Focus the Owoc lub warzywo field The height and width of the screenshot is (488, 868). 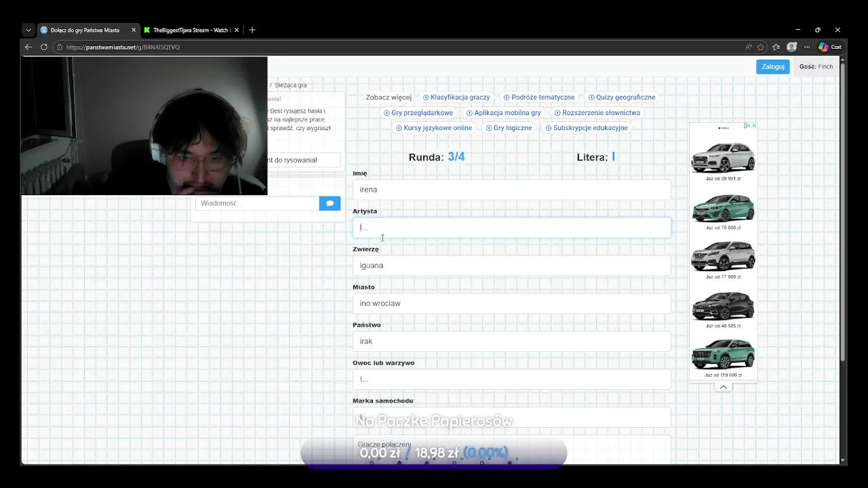point(511,379)
